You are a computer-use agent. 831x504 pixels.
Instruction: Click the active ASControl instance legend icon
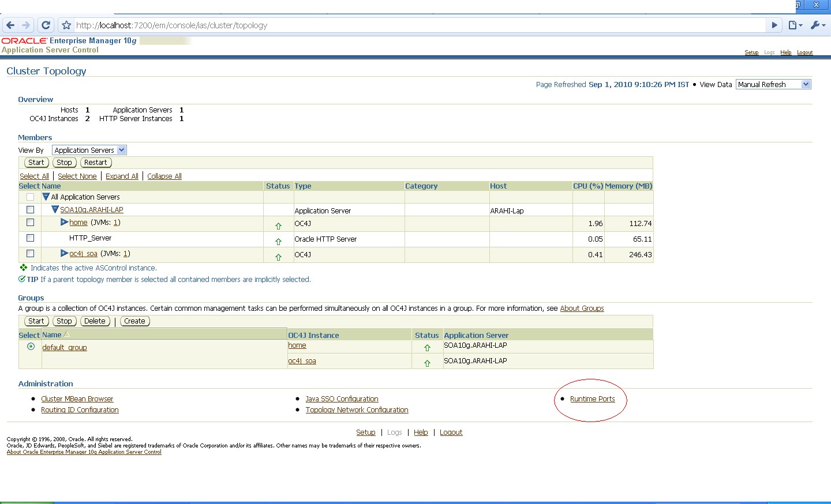pyautogui.click(x=23, y=268)
